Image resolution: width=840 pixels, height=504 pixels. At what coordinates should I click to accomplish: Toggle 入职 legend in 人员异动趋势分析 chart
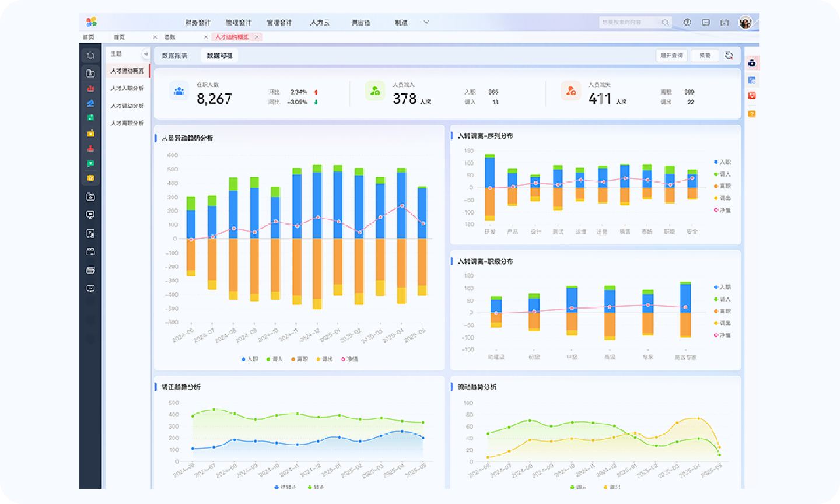coord(250,359)
